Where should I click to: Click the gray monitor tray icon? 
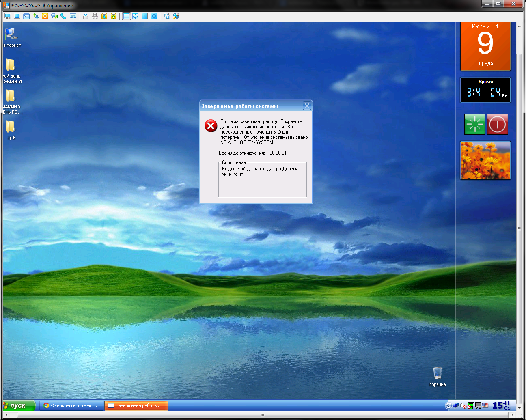pos(478,405)
